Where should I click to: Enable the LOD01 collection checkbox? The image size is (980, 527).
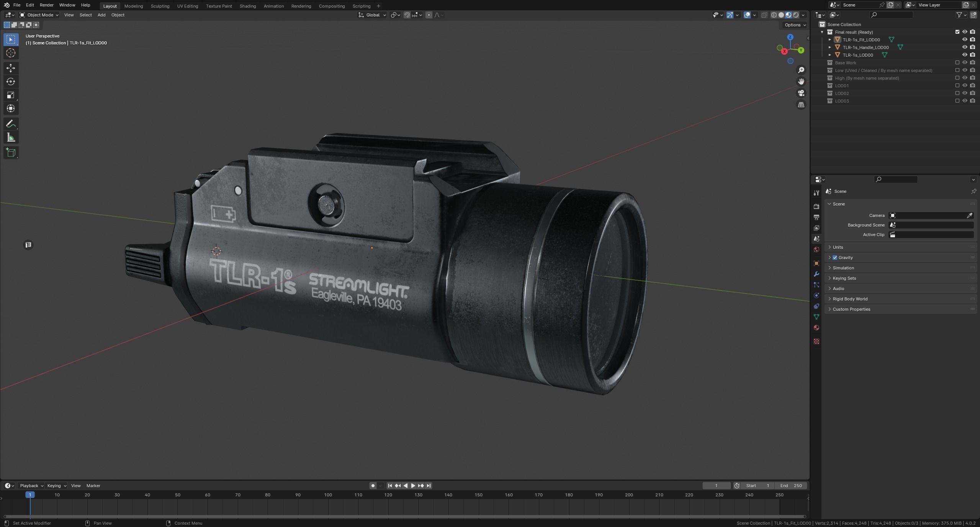coord(957,85)
